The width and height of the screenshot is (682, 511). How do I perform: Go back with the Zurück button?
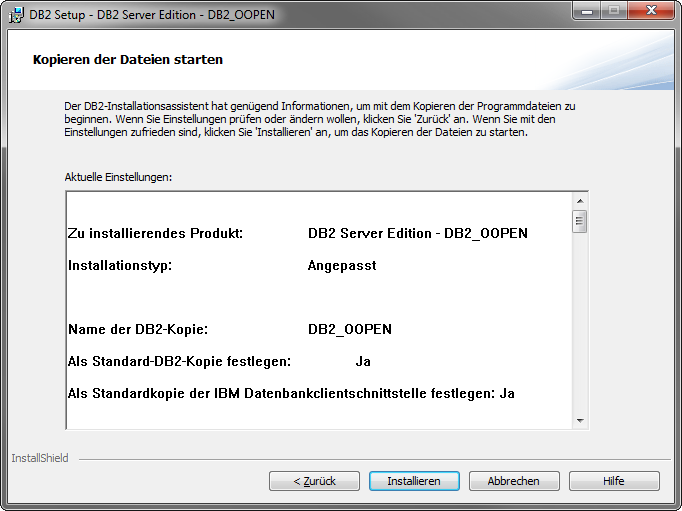click(x=314, y=481)
